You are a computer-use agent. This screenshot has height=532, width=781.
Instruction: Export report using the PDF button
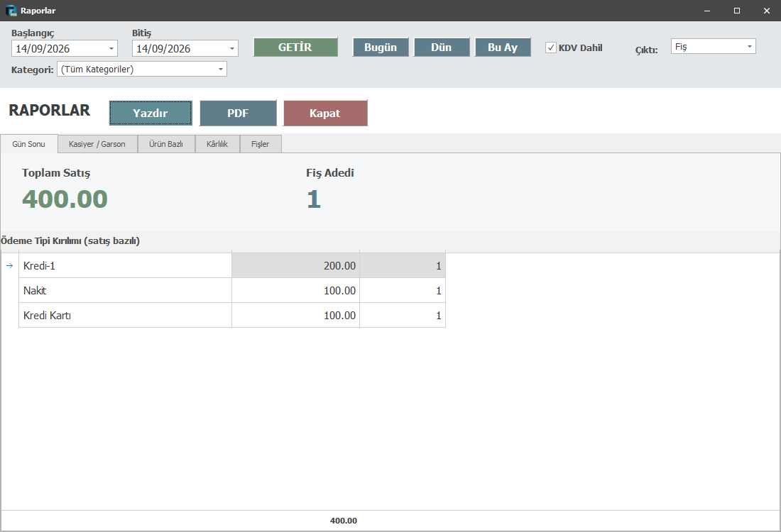click(x=238, y=113)
